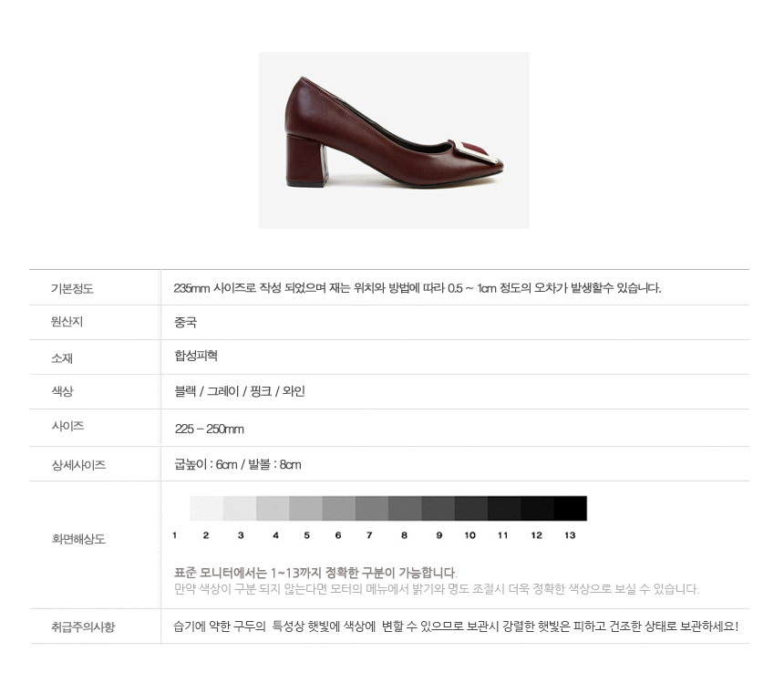Click the pure black swatch numbered 13
The image size is (784, 673).
point(571,509)
